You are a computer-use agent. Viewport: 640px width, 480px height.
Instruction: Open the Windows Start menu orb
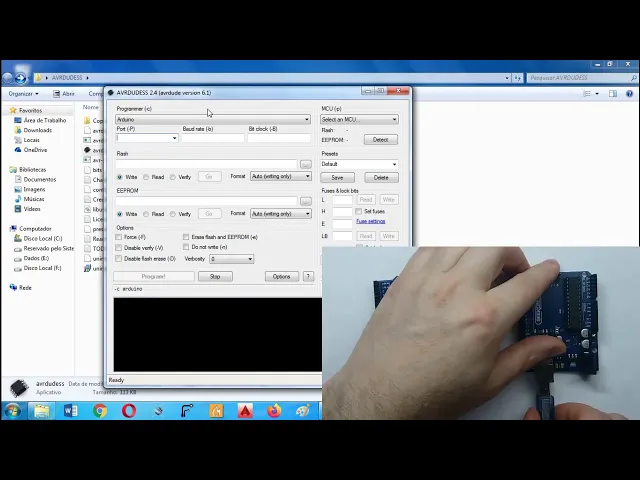click(x=12, y=410)
